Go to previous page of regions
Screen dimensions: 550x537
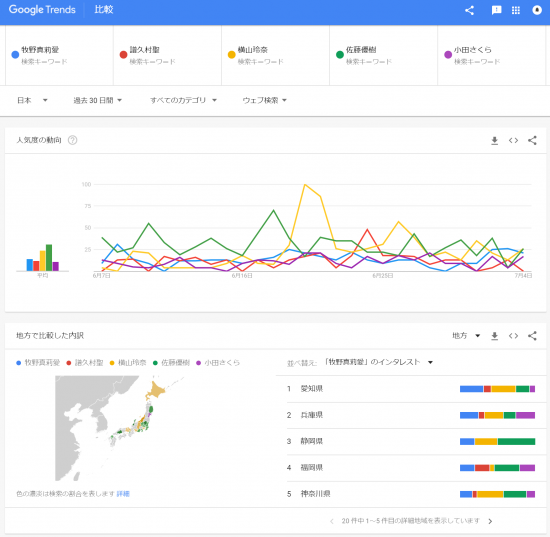click(x=331, y=521)
